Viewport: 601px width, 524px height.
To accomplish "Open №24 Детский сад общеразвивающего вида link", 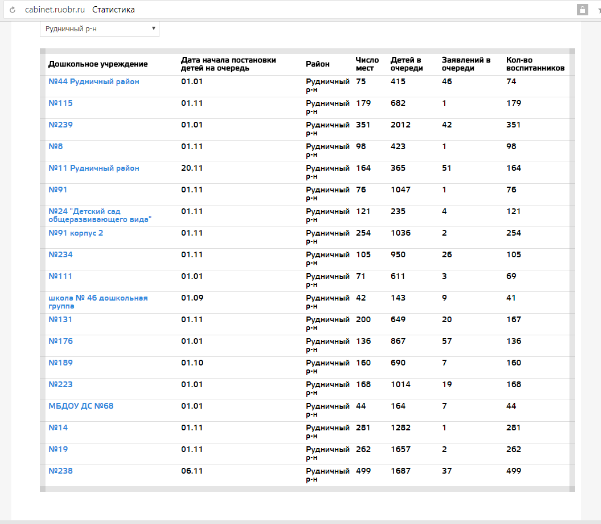I will [x=100, y=215].
